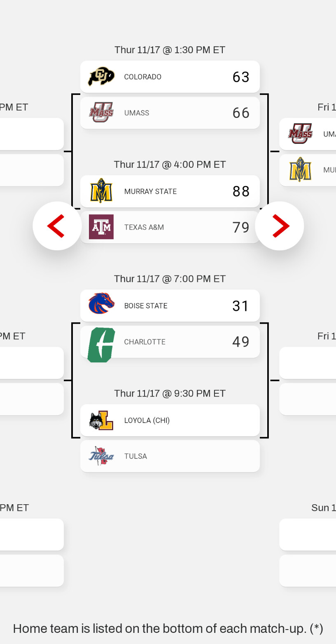Click the Loyola (CHI) wolf logo
The height and width of the screenshot is (644, 336).
click(101, 420)
